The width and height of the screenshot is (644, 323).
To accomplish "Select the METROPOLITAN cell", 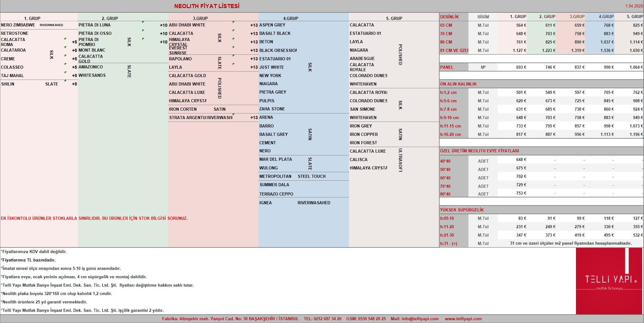I will pyautogui.click(x=276, y=176).
